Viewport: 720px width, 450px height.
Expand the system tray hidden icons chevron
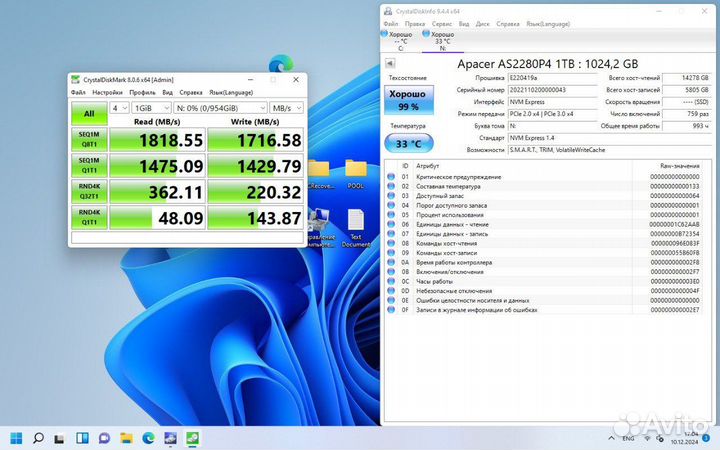click(611, 438)
